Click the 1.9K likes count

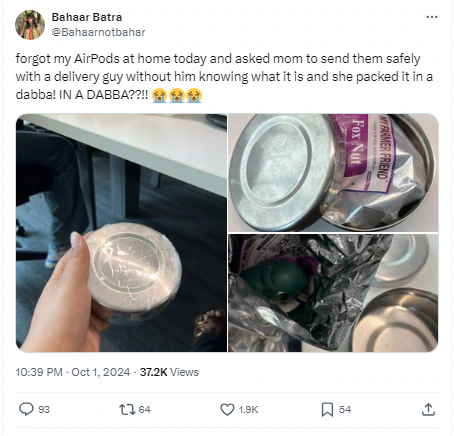pos(248,409)
